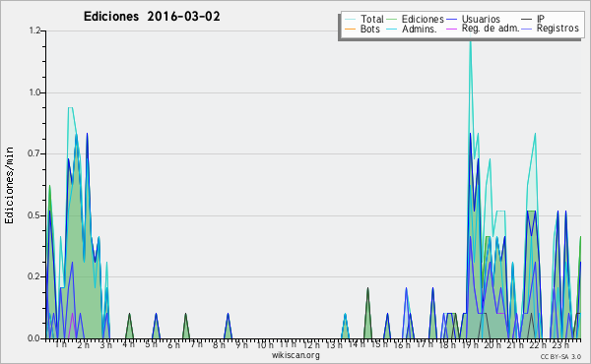
Task: Click the '15 h' x-axis label
Action: click(x=379, y=344)
